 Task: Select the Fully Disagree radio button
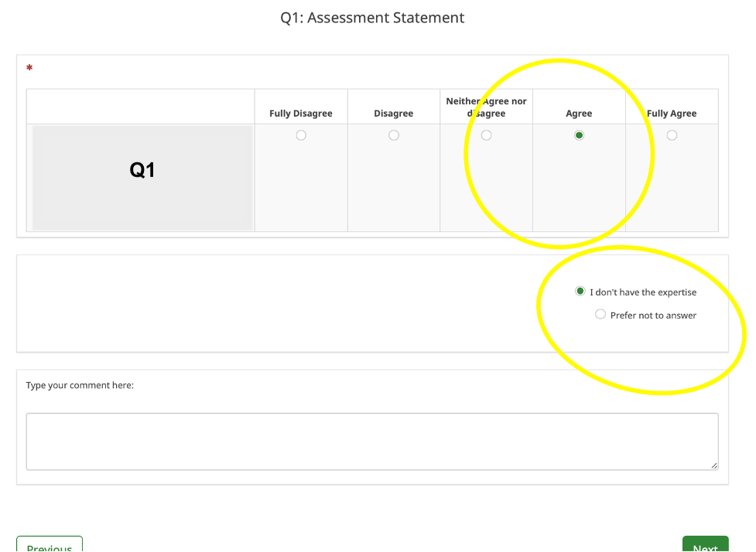coord(301,135)
